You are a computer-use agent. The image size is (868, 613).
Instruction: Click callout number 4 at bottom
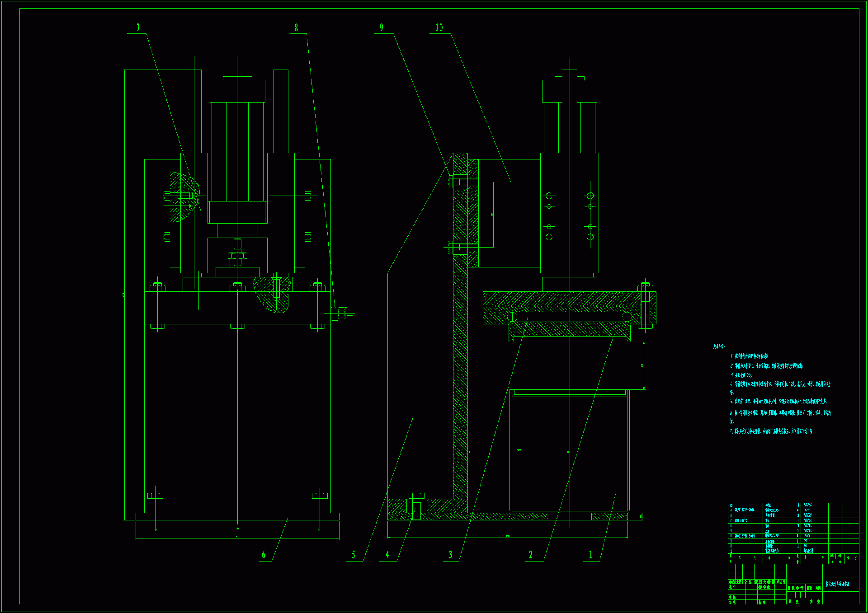[x=387, y=555]
